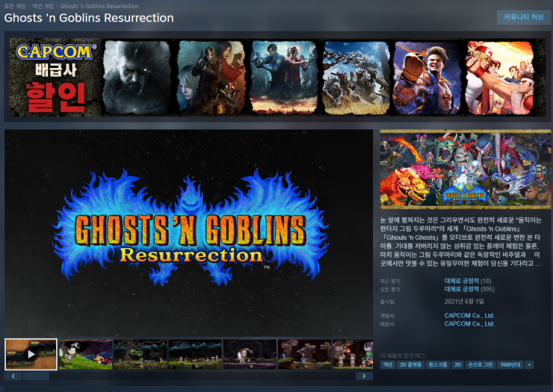Select the fifth dark cave screenshot thumbnail
The height and width of the screenshot is (392, 553).
click(250, 354)
